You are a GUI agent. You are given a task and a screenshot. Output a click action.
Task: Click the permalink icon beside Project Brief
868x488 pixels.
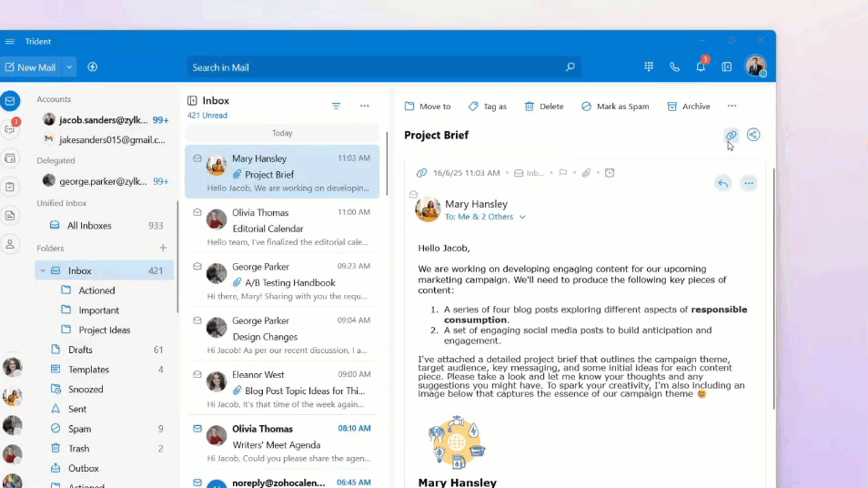pos(732,135)
